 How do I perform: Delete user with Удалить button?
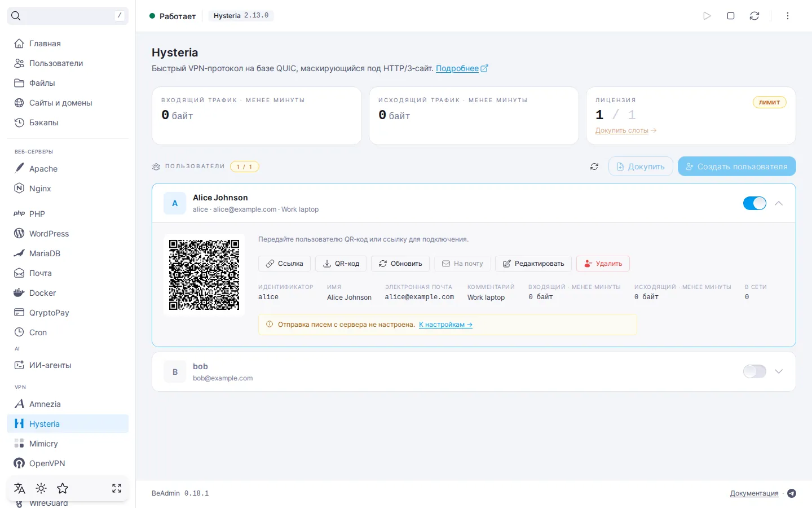click(x=603, y=264)
